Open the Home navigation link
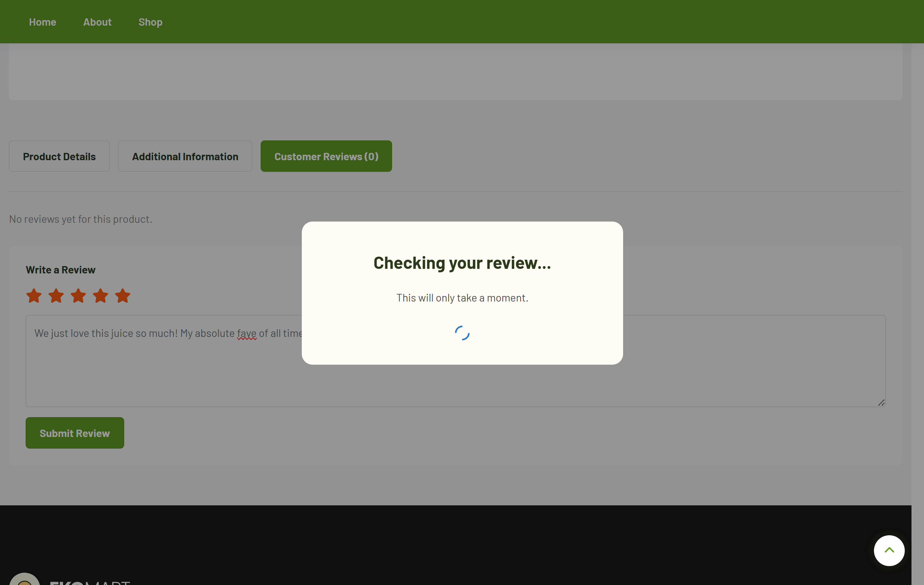This screenshot has width=924, height=585. pyautogui.click(x=43, y=22)
